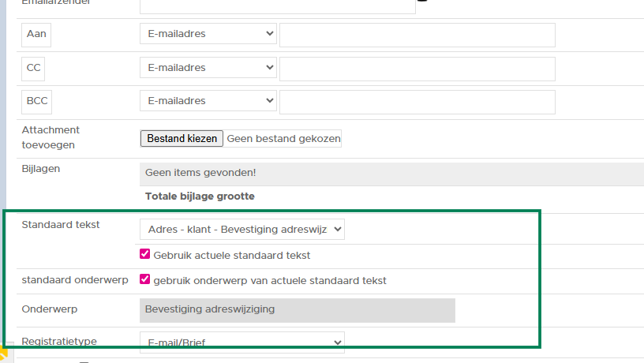
Task: Expand the Registratietype dropdown
Action: 241,342
